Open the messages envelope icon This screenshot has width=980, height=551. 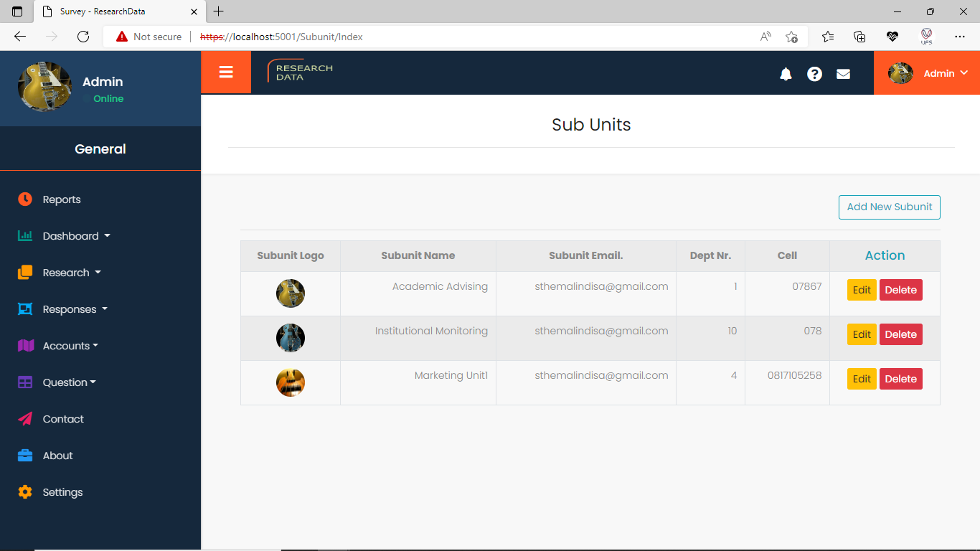[843, 74]
